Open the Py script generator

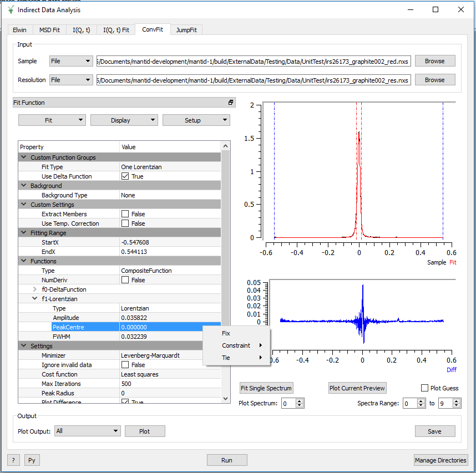click(32, 460)
